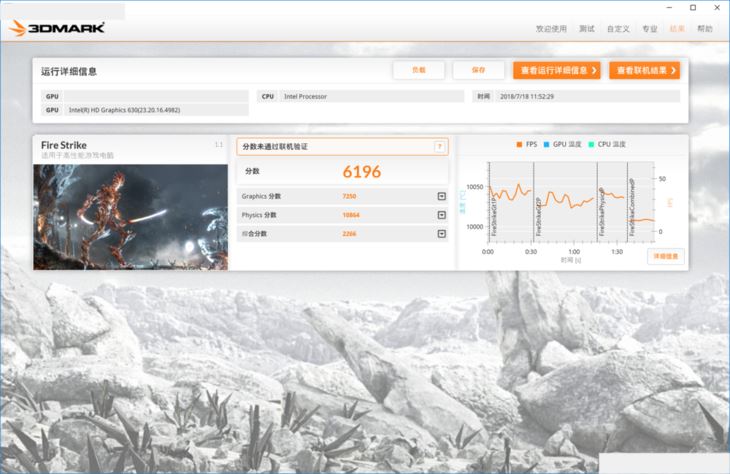This screenshot has width=730, height=474.
Task: Open the 帮助 tab
Action: (x=705, y=29)
